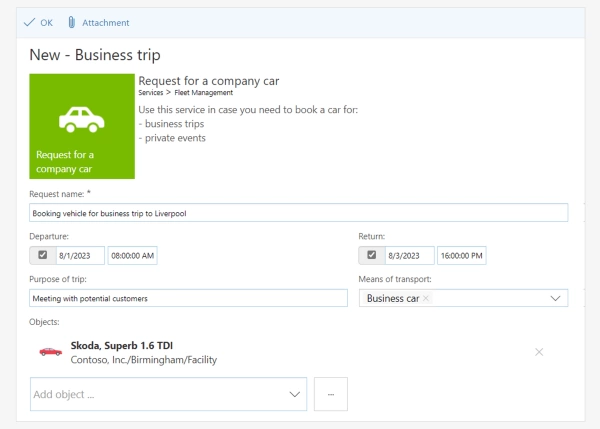Viewport: 600px width, 429px height.
Task: Click the green company car tile
Action: [x=82, y=126]
